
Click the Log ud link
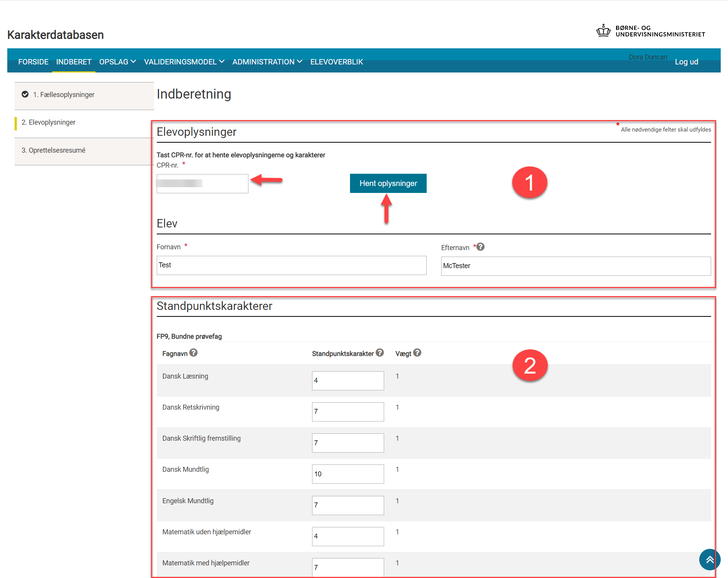point(686,62)
